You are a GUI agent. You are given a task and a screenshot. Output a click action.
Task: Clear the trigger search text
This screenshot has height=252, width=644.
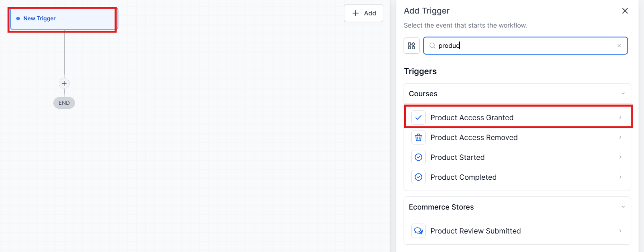[619, 46]
